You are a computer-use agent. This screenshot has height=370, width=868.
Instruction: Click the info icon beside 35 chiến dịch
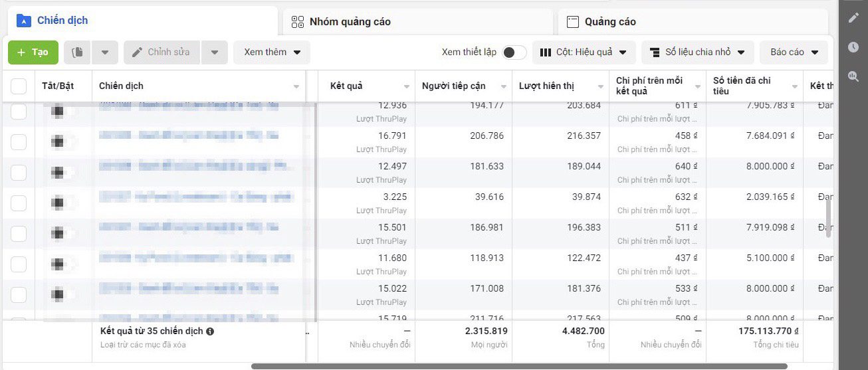click(x=210, y=331)
